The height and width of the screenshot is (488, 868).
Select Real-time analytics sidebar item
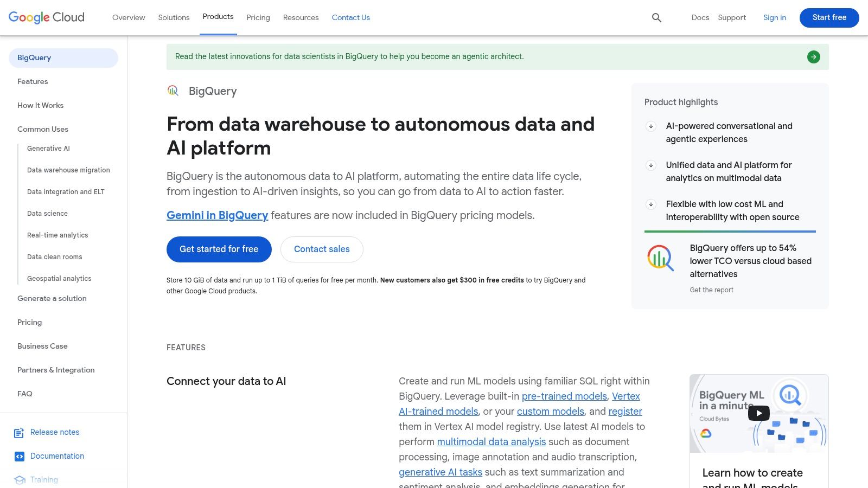coord(58,235)
